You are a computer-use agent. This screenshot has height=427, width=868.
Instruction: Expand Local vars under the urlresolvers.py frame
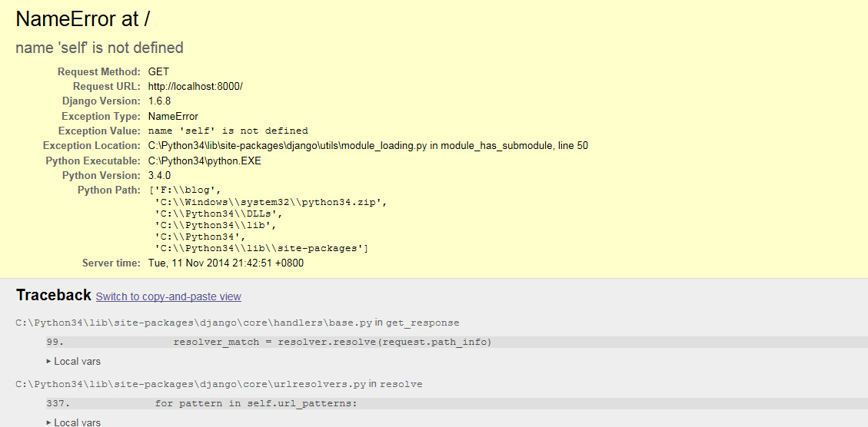pyautogui.click(x=74, y=422)
